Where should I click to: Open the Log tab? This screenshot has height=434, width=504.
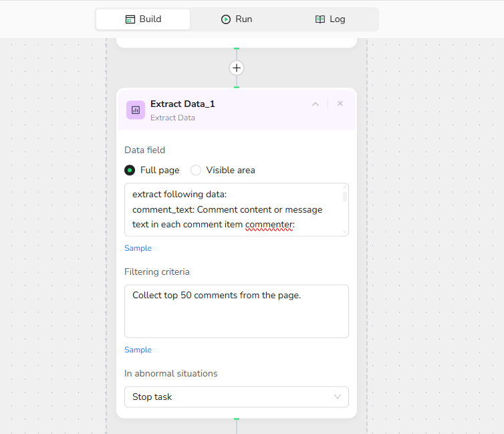coord(330,19)
